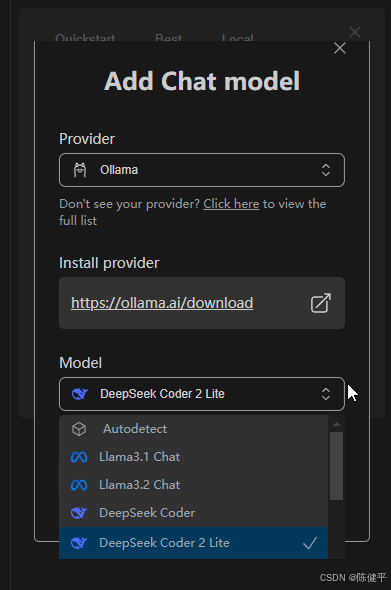The image size is (391, 590).
Task: Click the whale icon beside DeepSeek Coder 2 Lite option
Action: 79,543
